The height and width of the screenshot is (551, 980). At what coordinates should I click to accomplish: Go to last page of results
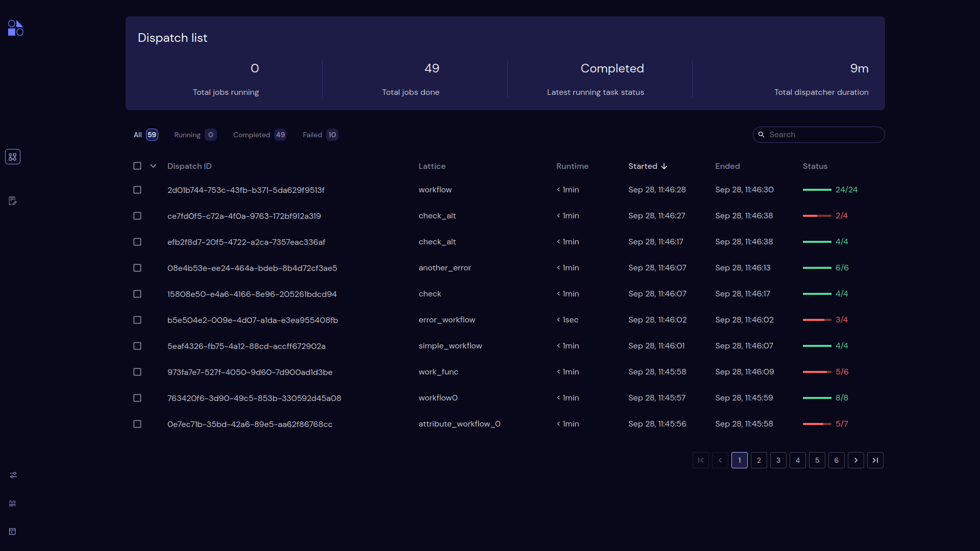click(x=875, y=460)
